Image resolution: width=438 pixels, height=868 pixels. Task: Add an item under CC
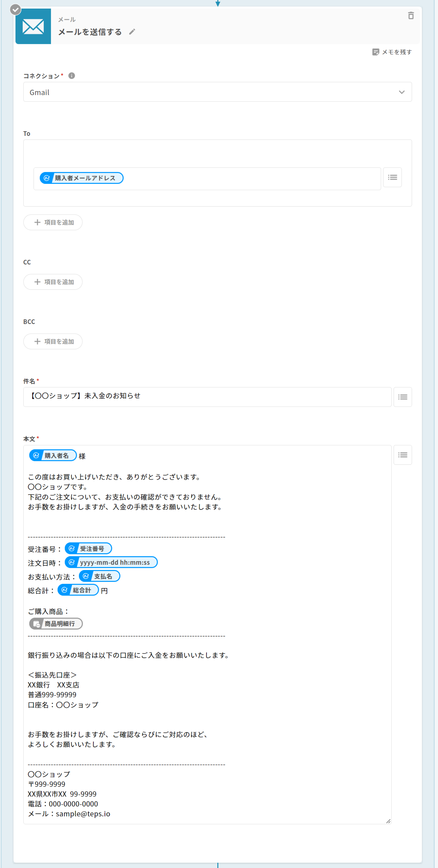(53, 282)
